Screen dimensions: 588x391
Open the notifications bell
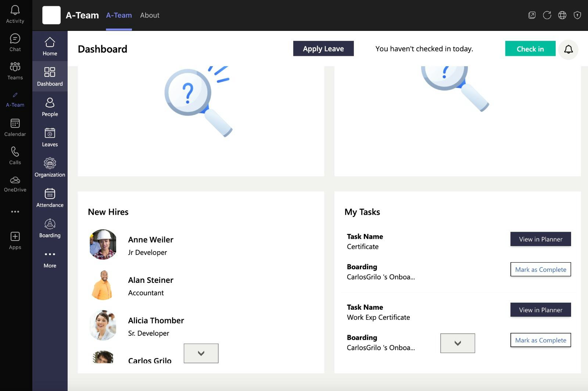(x=569, y=49)
